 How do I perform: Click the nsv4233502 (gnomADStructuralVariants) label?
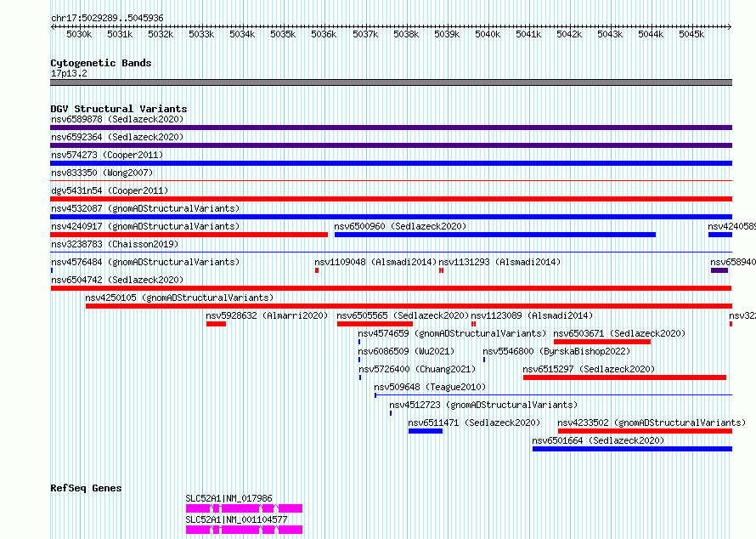[652, 423]
